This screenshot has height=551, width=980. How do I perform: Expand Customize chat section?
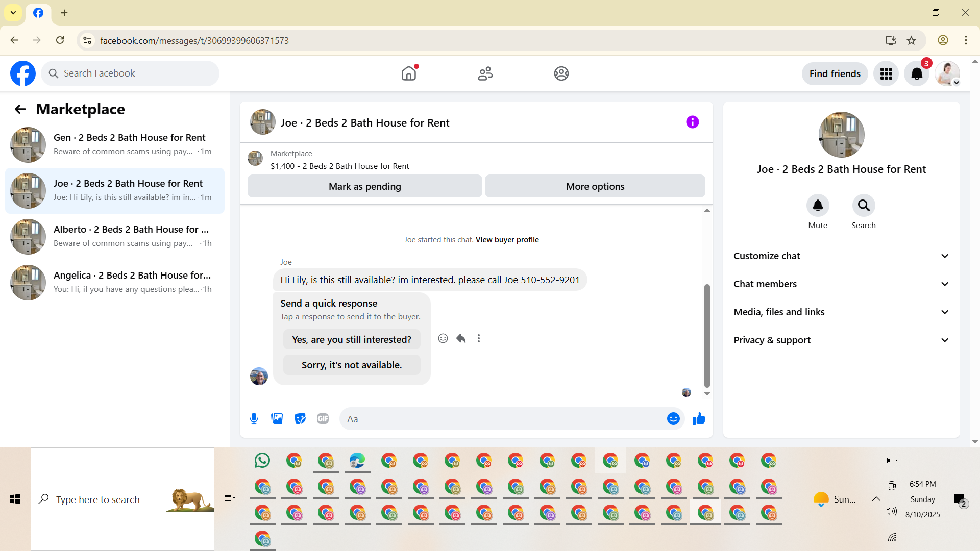click(841, 256)
